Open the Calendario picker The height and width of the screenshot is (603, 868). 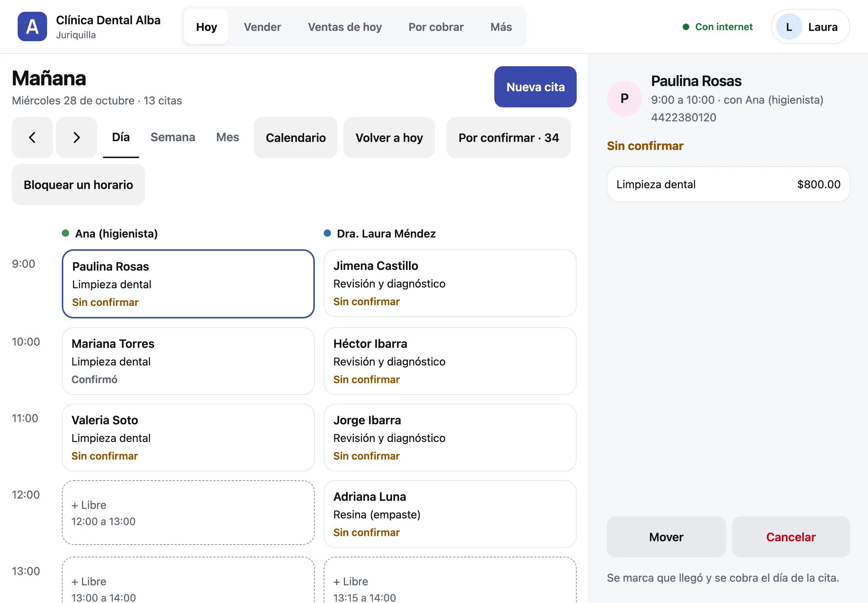[295, 138]
